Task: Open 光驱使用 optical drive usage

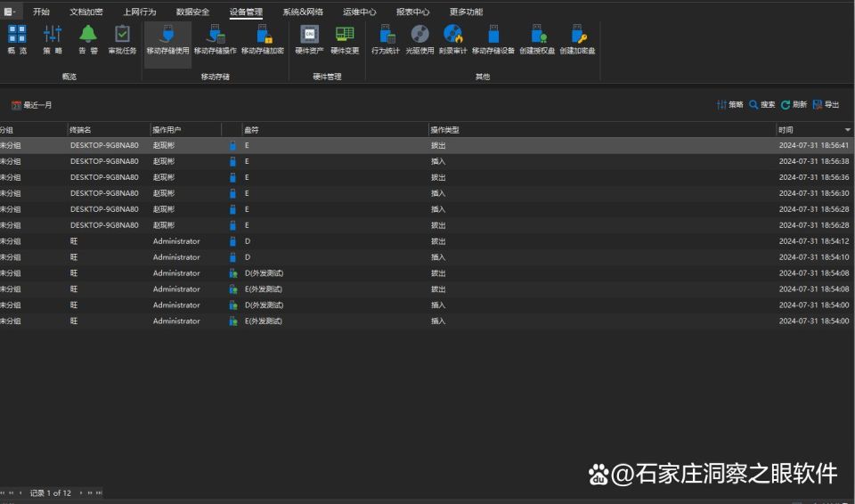Action: [x=419, y=39]
